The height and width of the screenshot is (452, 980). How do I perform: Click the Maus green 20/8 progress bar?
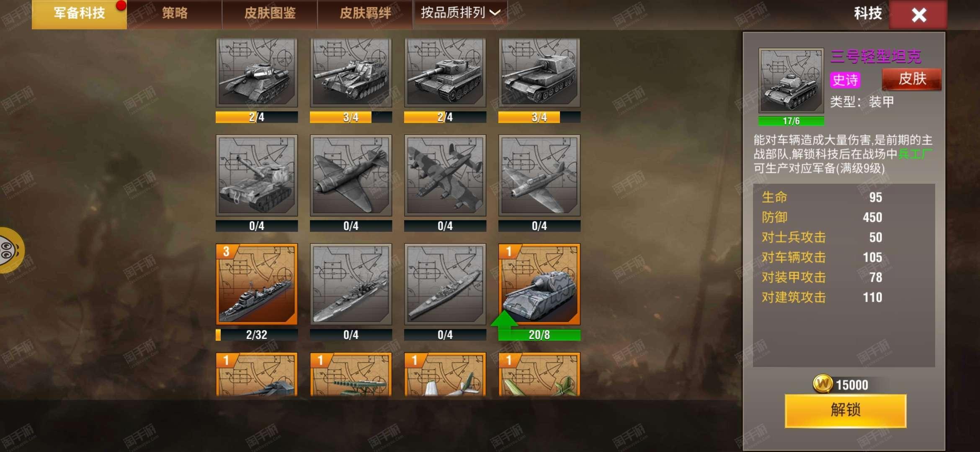tap(539, 335)
